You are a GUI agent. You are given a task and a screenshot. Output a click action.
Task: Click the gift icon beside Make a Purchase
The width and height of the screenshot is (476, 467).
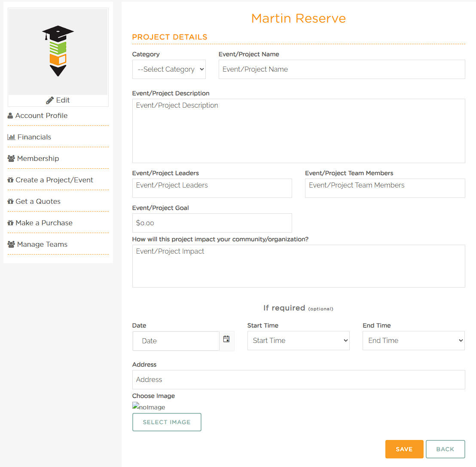pyautogui.click(x=11, y=223)
